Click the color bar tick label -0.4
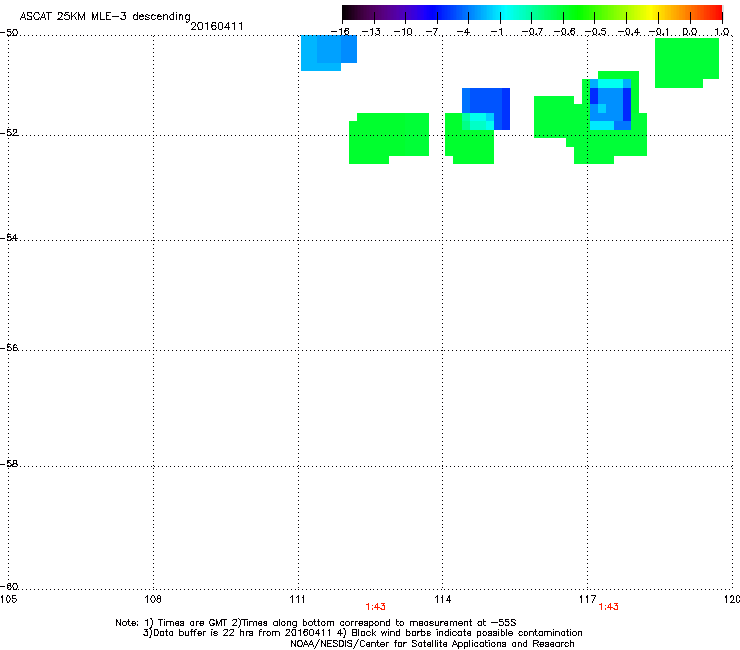The image size is (740, 650). click(x=629, y=32)
